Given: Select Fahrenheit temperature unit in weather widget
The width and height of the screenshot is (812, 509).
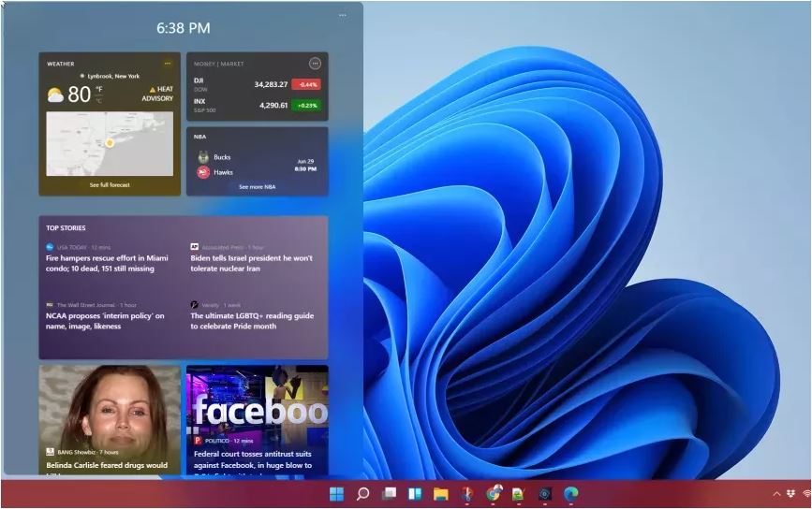Looking at the screenshot, I should [98, 90].
